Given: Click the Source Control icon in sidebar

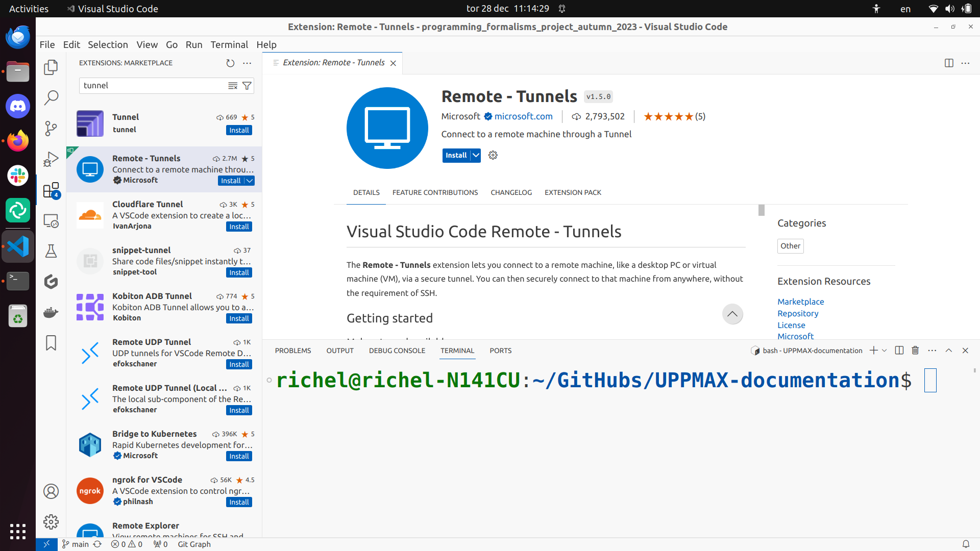Looking at the screenshot, I should [51, 128].
